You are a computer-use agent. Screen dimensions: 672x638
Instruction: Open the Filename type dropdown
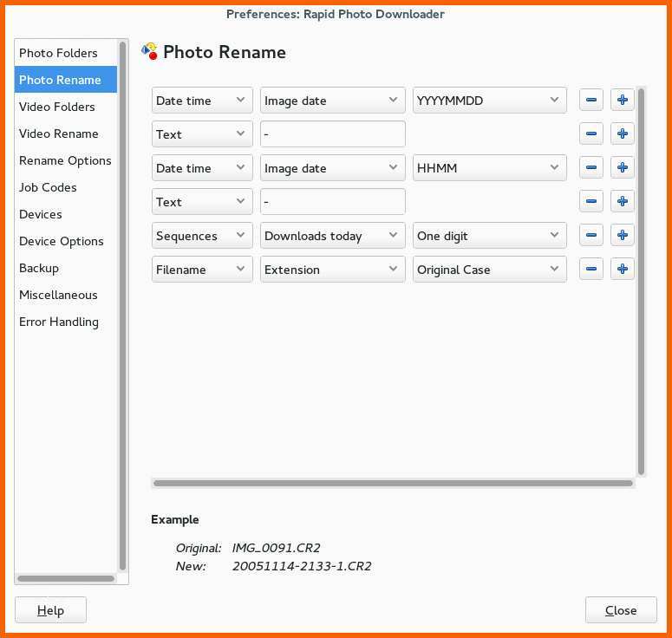point(202,270)
